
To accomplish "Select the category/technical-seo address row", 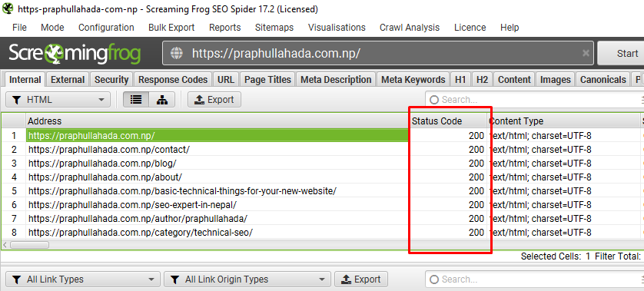I will click(217, 233).
